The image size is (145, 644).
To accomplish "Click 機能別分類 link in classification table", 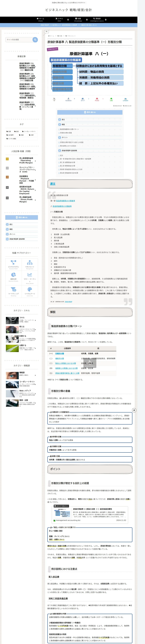I will pos(59,358).
